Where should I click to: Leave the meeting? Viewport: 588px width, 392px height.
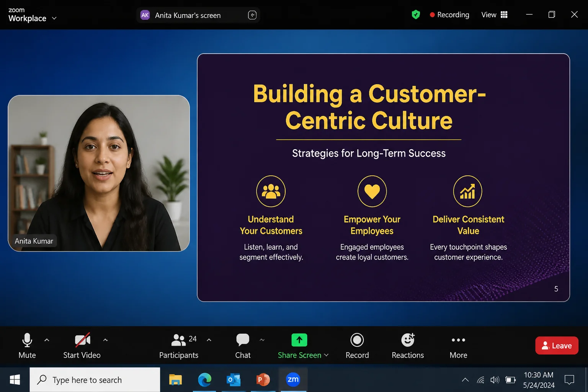coord(557,346)
